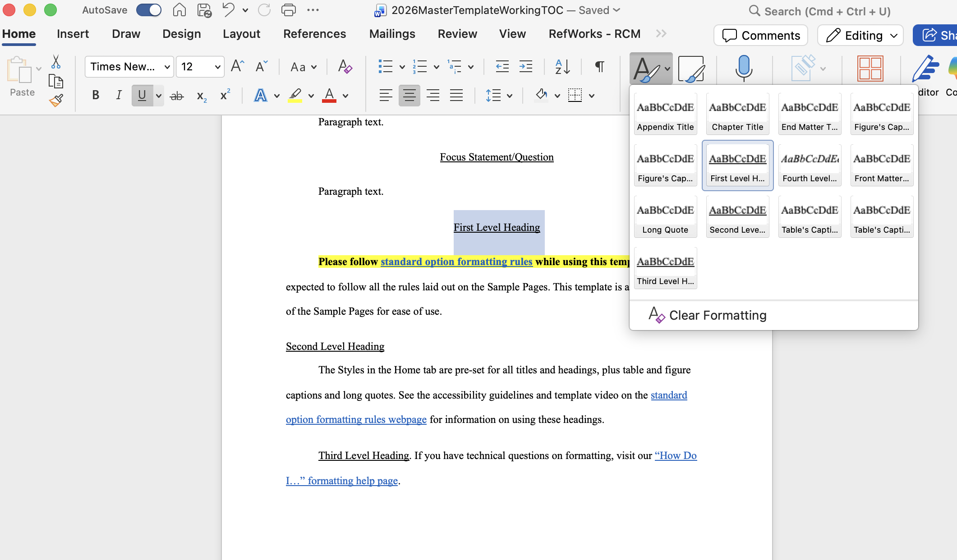Toggle strikethrough formatting
This screenshot has width=957, height=560.
click(176, 95)
